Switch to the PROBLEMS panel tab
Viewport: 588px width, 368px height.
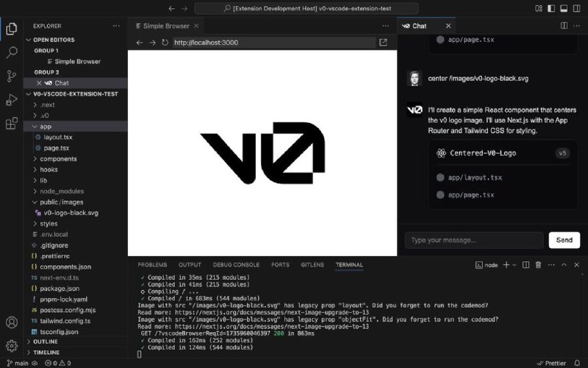tap(152, 265)
